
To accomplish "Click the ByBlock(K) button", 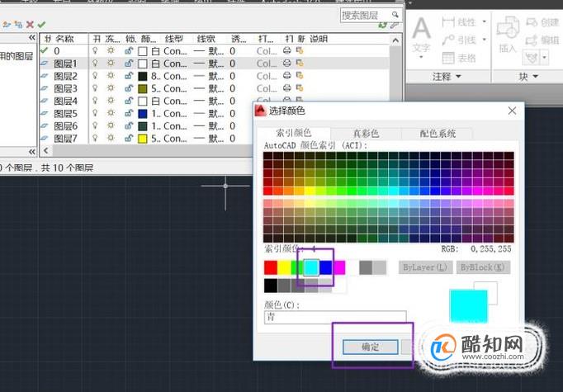I will tap(483, 267).
